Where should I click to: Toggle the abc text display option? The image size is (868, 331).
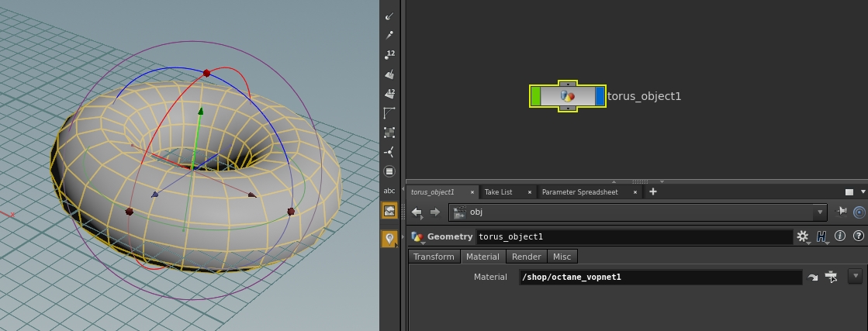pos(389,191)
